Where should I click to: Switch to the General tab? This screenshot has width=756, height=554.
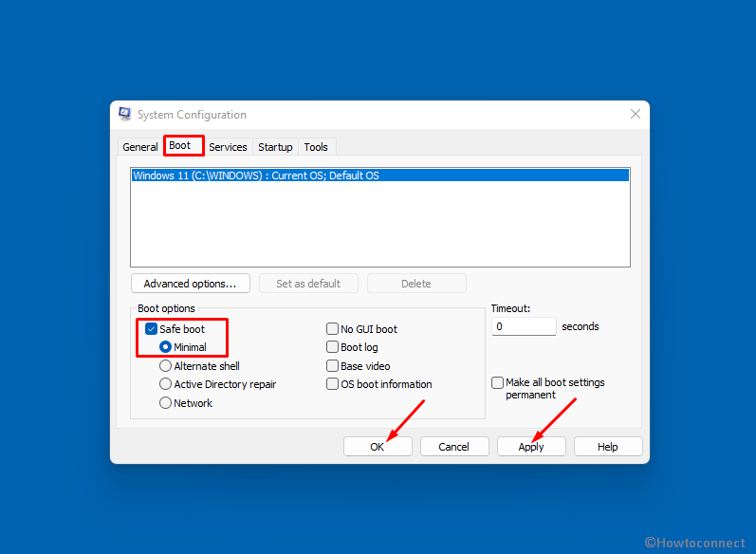pos(139,147)
